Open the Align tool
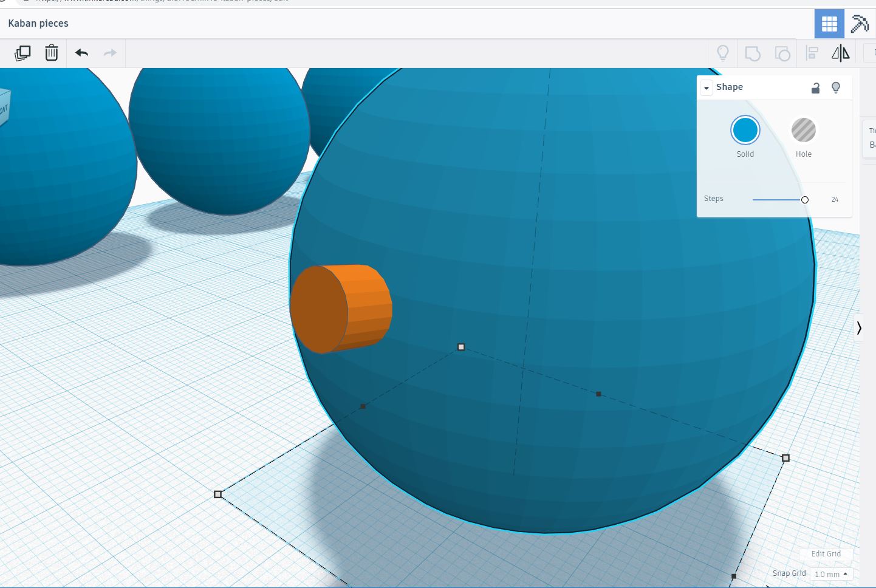Image resolution: width=876 pixels, height=588 pixels. click(x=812, y=53)
